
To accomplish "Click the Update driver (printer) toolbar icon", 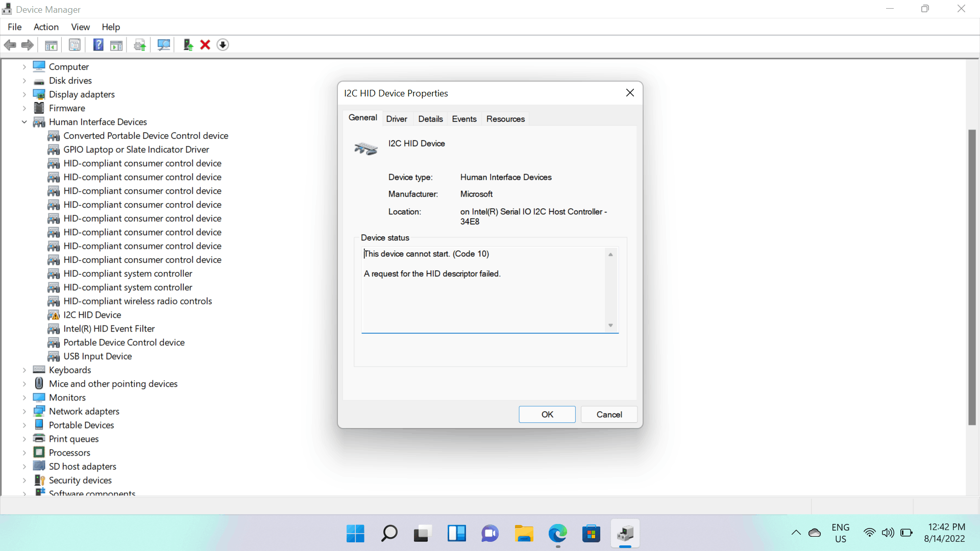I will tap(140, 45).
